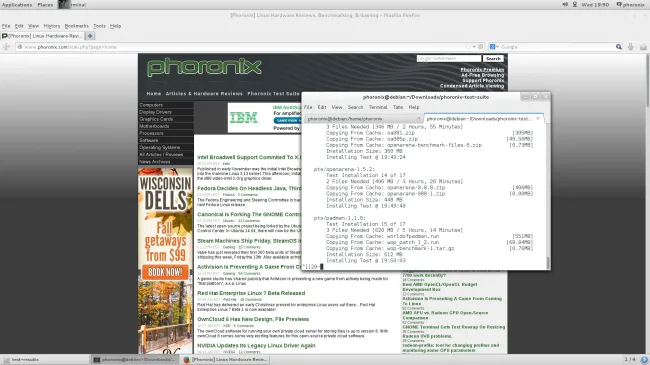Open the search engine selector dropdown
The width and height of the screenshot is (650, 365).
coord(494,47)
